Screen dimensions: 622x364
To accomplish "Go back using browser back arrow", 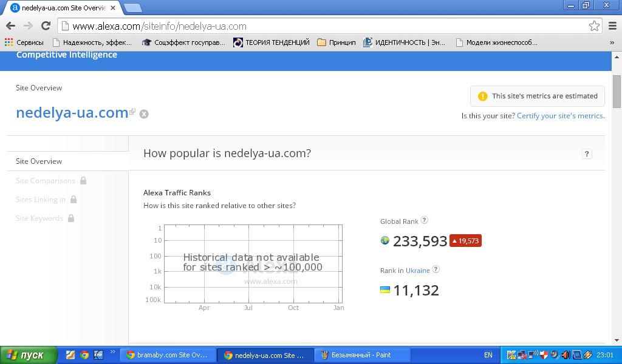I will pyautogui.click(x=11, y=26).
